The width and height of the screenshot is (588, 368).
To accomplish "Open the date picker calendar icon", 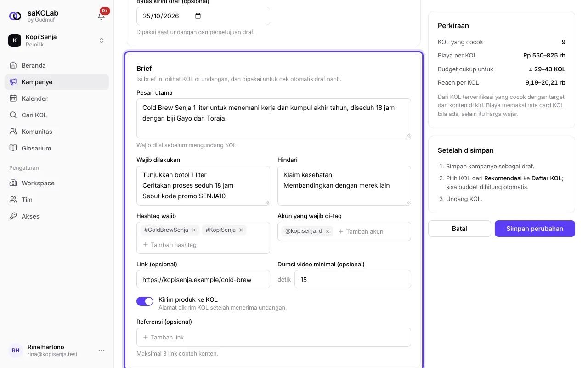I will pyautogui.click(x=198, y=16).
